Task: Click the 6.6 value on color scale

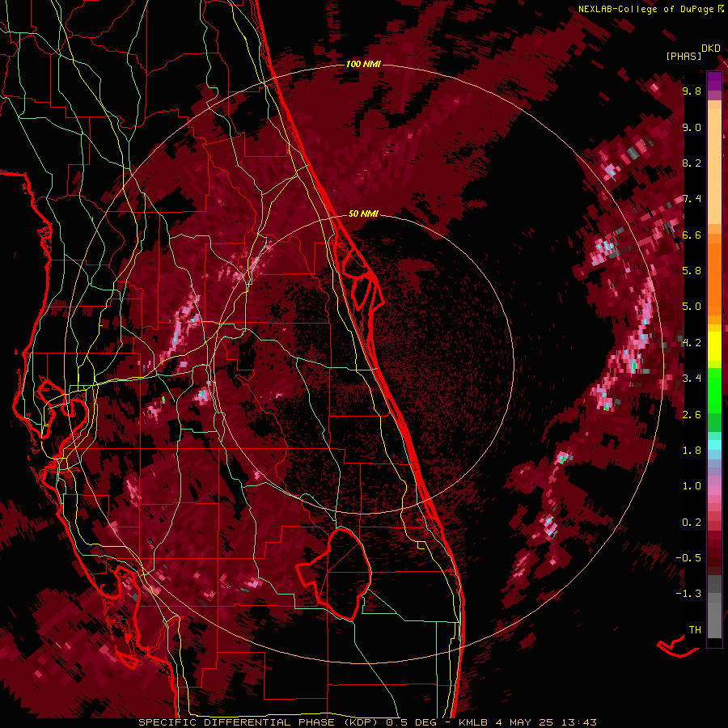Action: pyautogui.click(x=692, y=235)
